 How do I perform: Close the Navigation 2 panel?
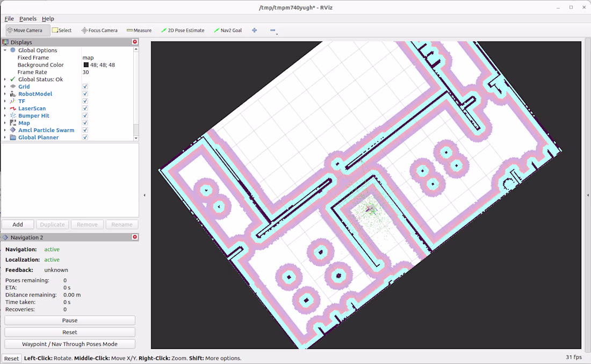(x=135, y=237)
